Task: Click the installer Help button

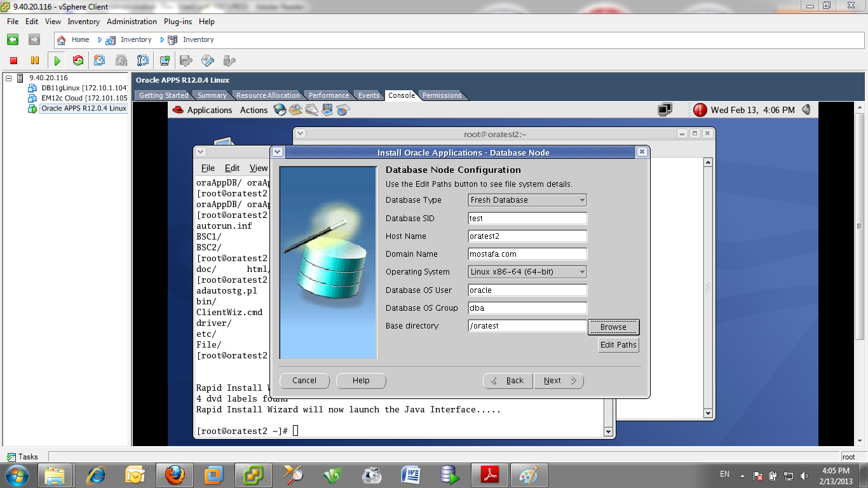Action: click(361, 381)
